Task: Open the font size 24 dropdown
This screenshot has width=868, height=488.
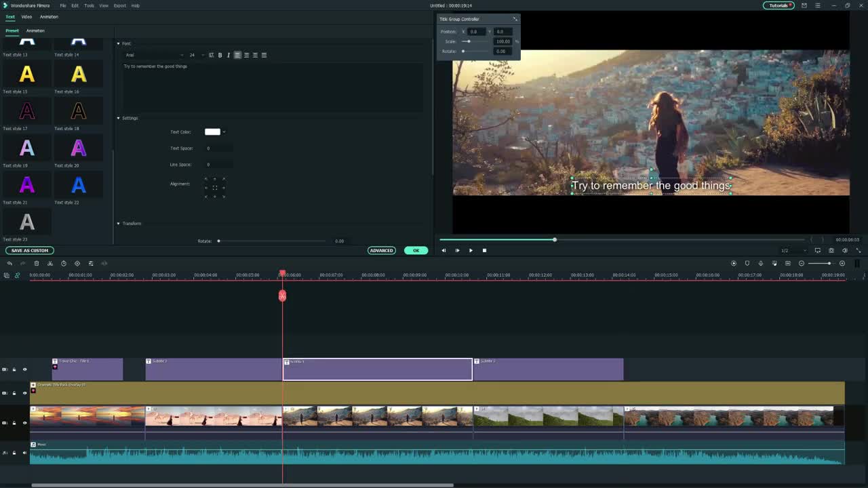Action: tap(195, 55)
